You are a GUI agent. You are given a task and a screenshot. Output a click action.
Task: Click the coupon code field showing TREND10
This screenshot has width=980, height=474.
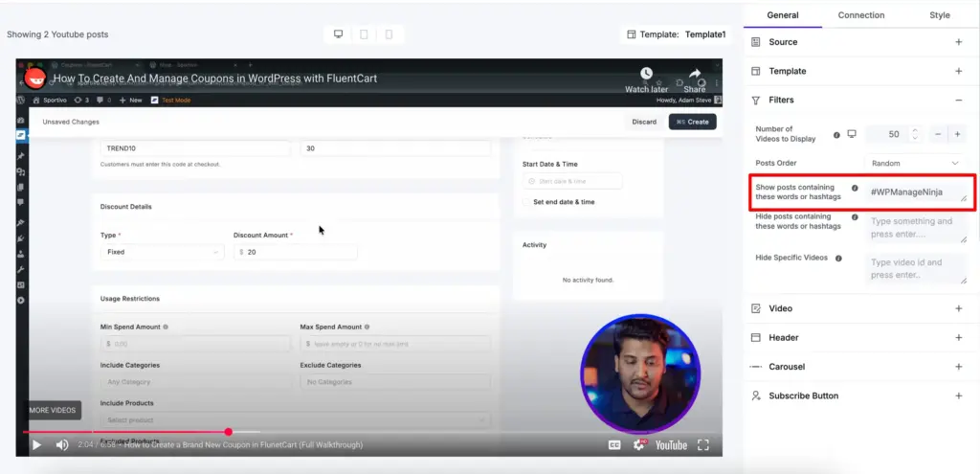195,148
